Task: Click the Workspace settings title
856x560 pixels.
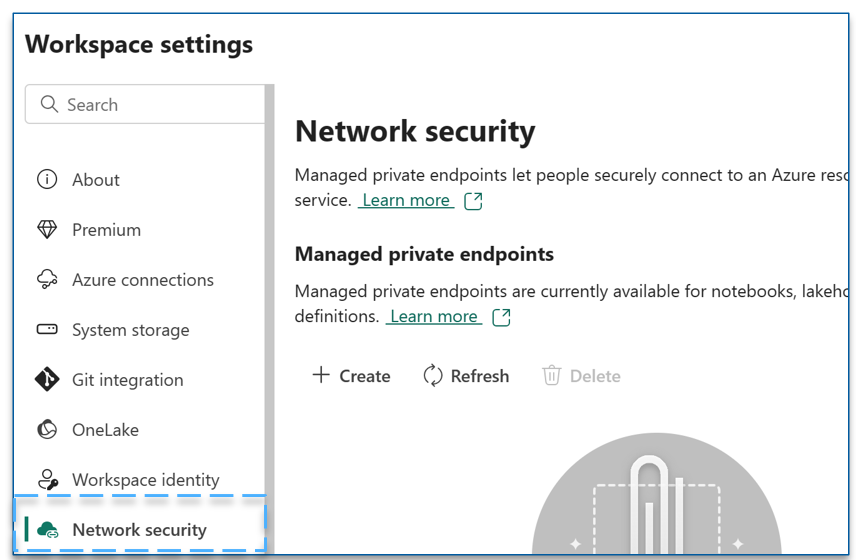Action: click(x=139, y=45)
